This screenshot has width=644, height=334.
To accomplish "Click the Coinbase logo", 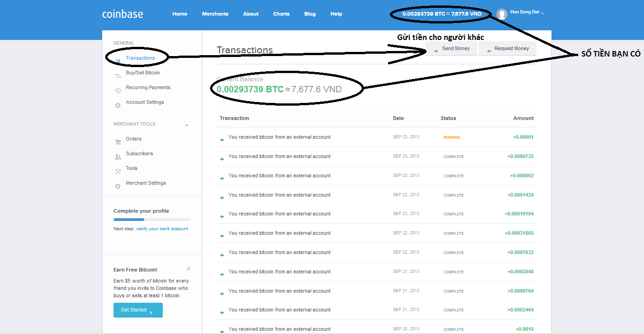I will click(122, 14).
